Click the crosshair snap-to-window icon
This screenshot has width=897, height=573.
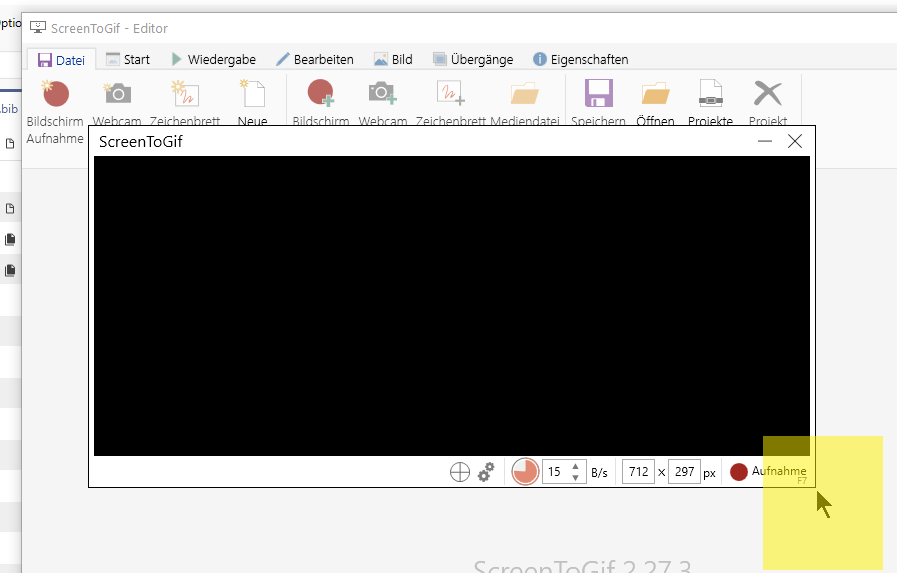(460, 472)
